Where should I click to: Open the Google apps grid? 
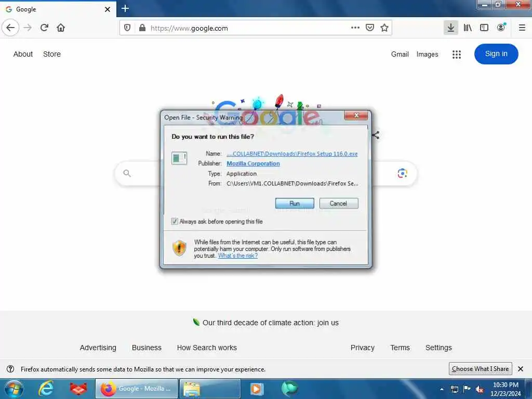coord(457,54)
